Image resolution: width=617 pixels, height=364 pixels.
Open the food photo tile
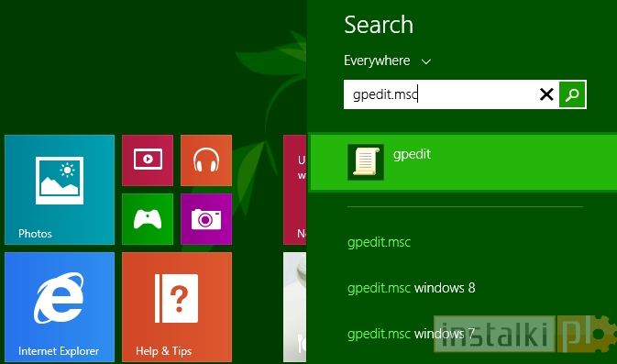[294, 307]
